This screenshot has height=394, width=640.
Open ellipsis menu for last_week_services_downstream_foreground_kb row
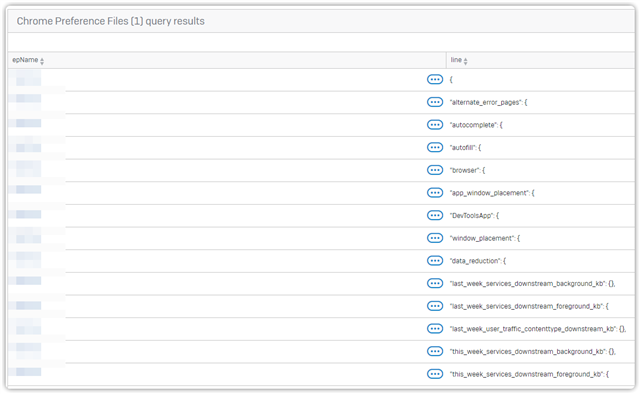tap(435, 306)
